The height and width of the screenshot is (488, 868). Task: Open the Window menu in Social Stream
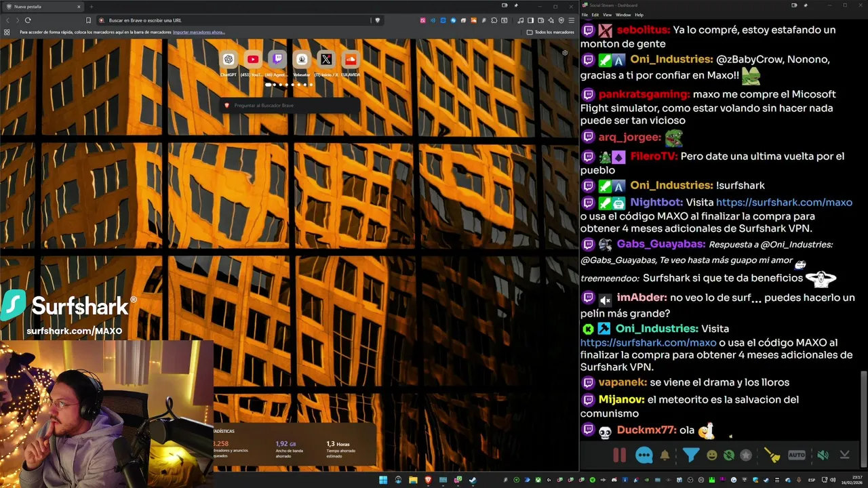point(623,15)
